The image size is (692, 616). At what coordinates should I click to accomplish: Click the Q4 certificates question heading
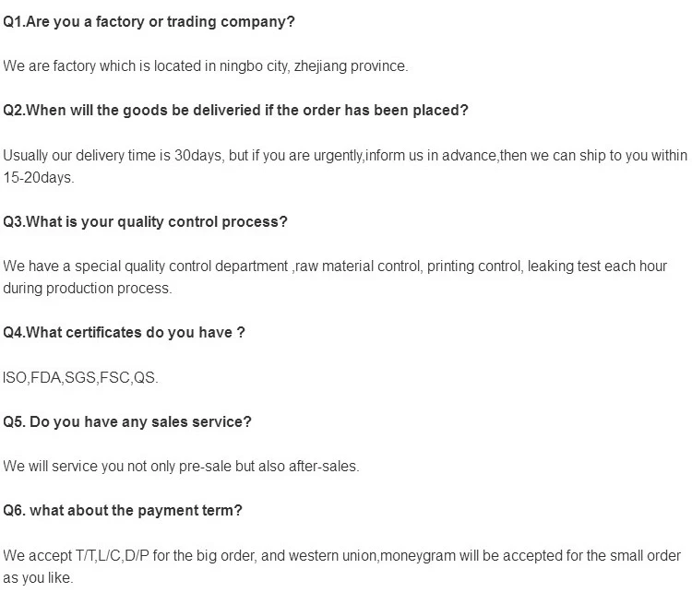pos(124,333)
